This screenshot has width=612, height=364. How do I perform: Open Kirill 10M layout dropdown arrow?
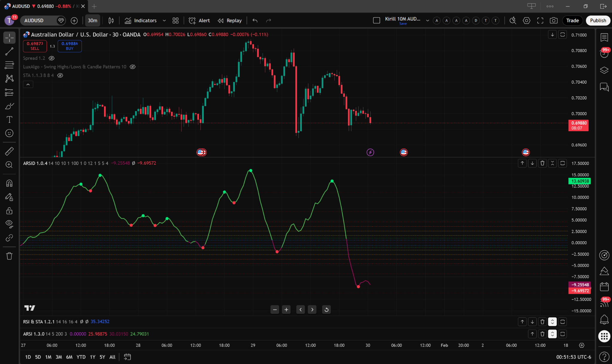point(427,20)
